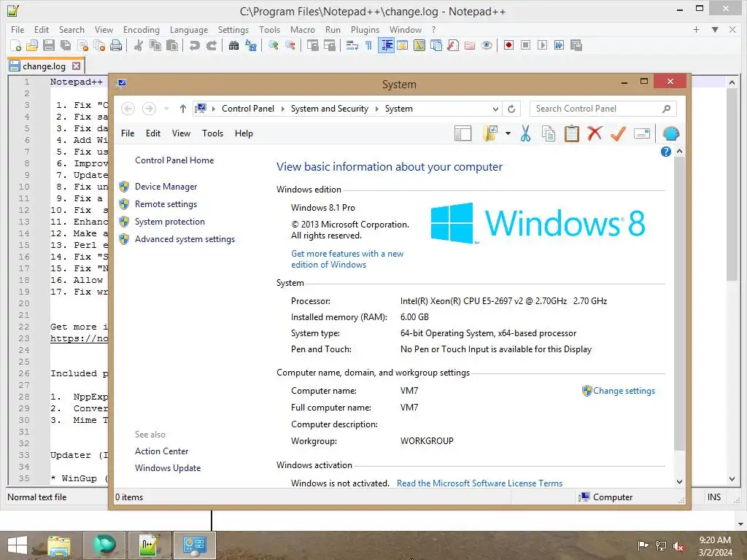Image resolution: width=747 pixels, height=560 pixels.
Task: Click scroll down arrow in System window
Action: [x=679, y=481]
